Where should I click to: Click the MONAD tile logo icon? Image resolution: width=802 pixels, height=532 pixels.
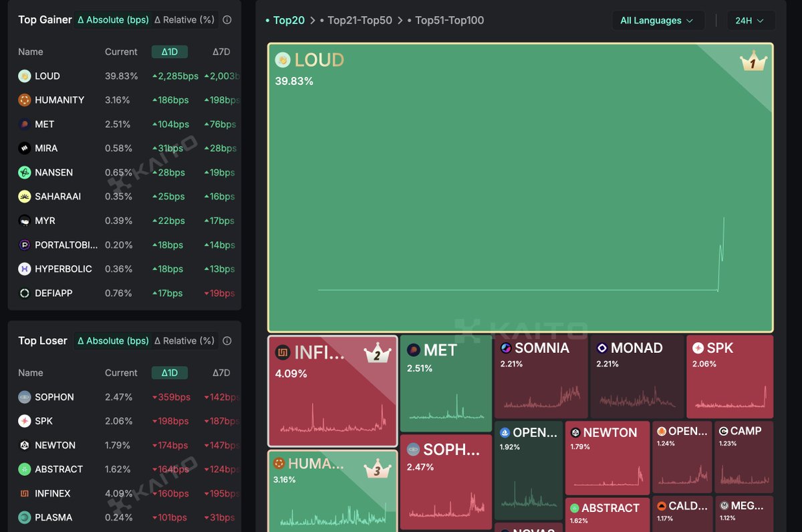point(602,348)
